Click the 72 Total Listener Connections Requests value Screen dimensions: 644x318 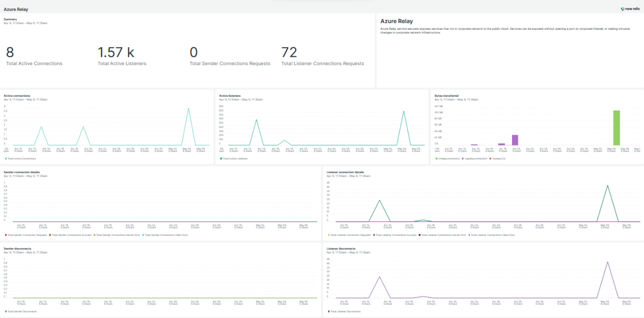(289, 52)
